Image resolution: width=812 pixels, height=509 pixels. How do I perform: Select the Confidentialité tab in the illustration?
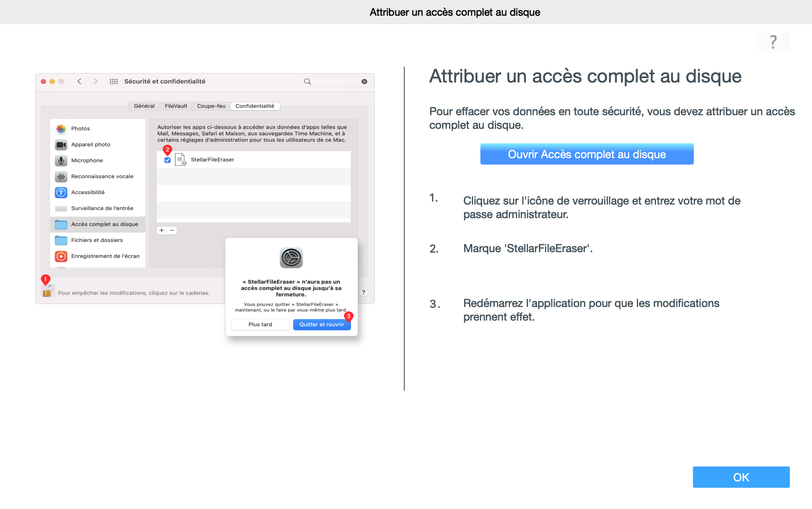pos(255,106)
